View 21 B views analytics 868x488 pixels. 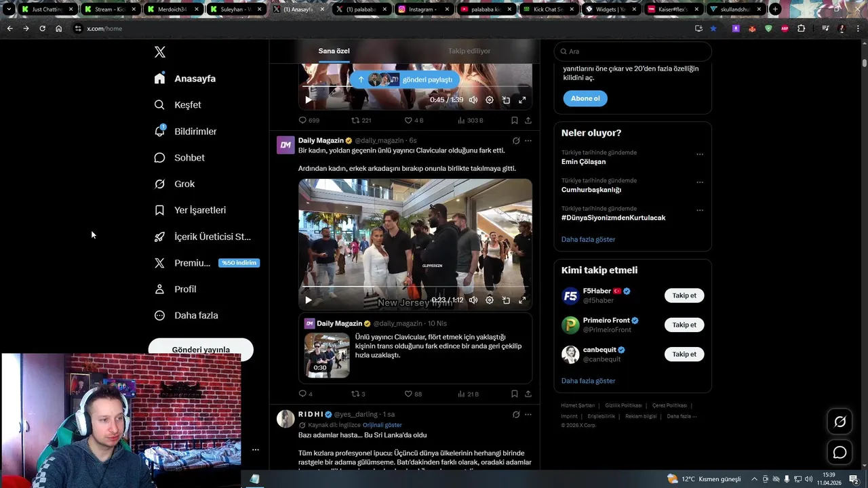(x=468, y=394)
